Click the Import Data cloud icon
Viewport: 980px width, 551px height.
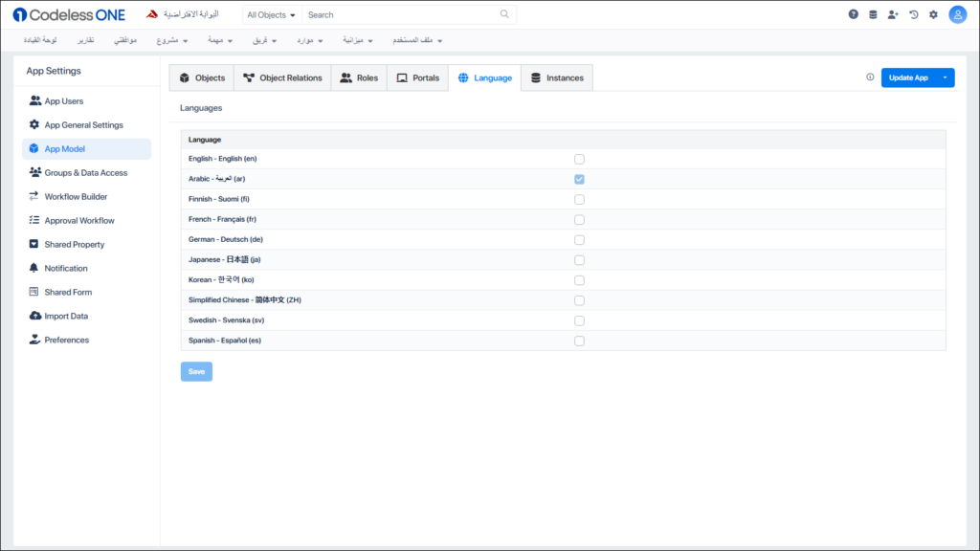(35, 316)
